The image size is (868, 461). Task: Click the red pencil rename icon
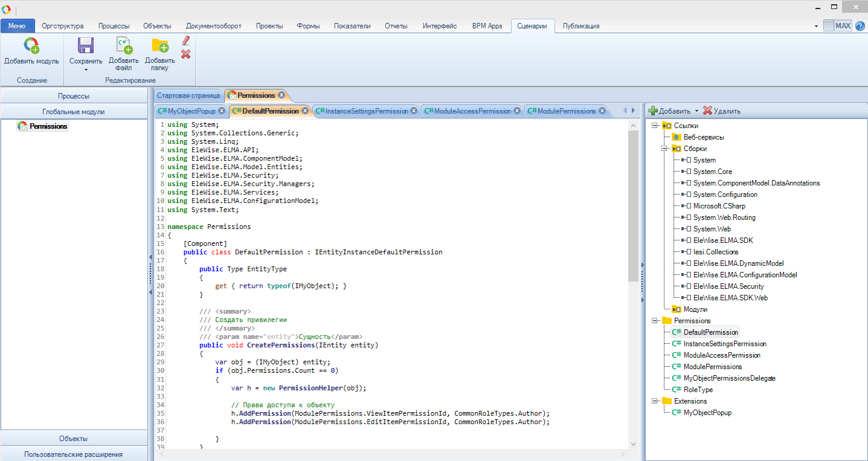[186, 40]
